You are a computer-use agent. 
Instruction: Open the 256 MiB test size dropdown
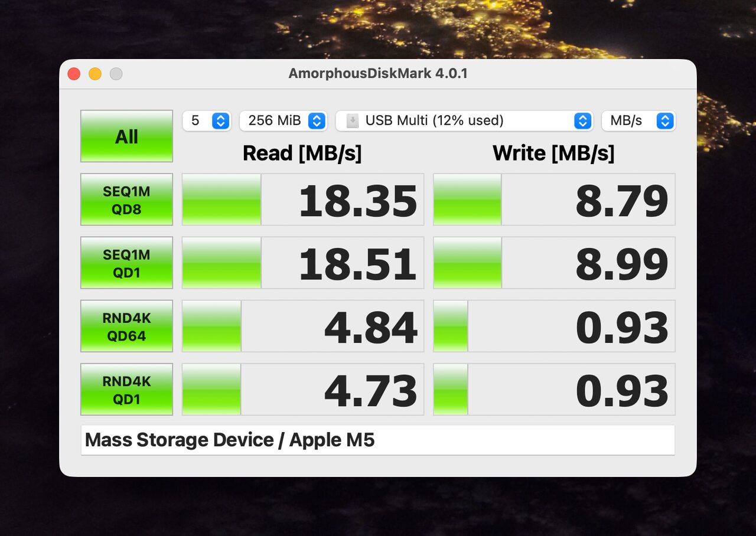[283, 121]
